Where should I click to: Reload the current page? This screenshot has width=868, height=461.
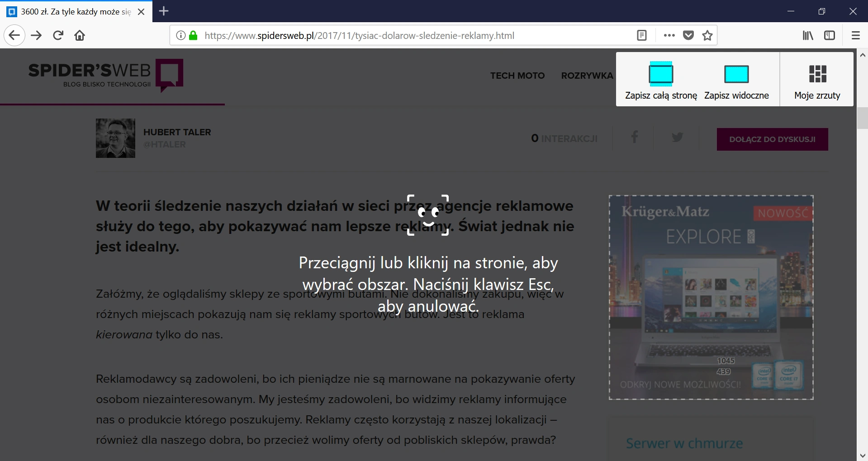[58, 35]
